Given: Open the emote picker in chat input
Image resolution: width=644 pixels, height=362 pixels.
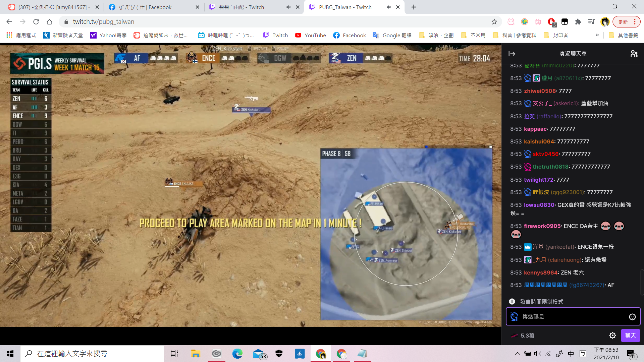Looking at the screenshot, I should tap(632, 317).
